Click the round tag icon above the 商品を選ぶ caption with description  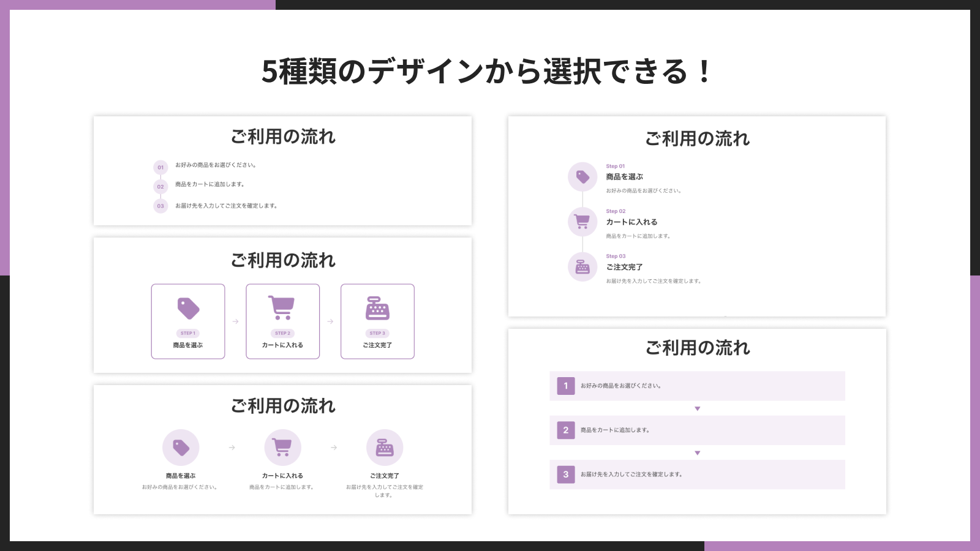click(x=181, y=448)
